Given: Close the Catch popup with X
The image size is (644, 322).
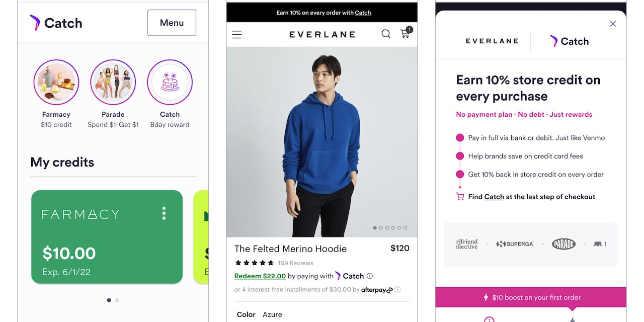Looking at the screenshot, I should click(x=613, y=24).
